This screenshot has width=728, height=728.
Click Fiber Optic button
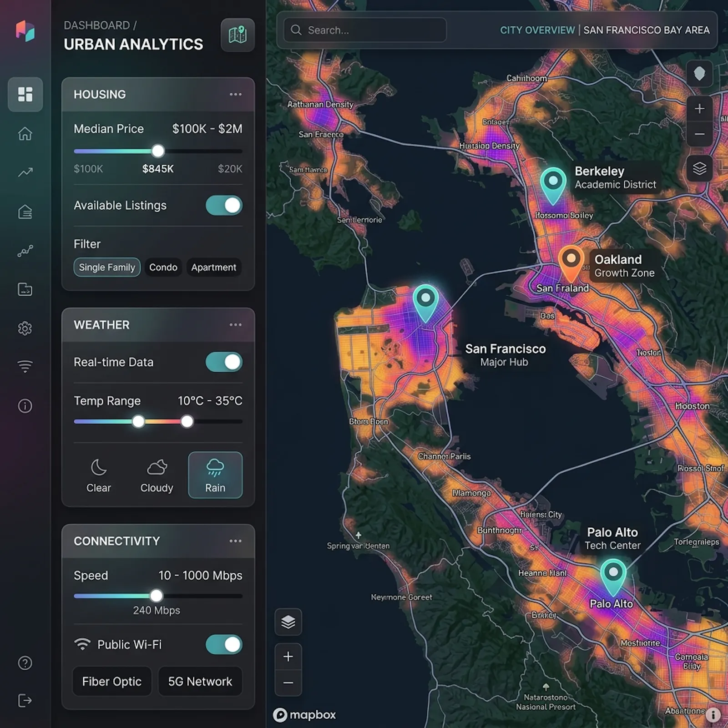click(x=112, y=682)
